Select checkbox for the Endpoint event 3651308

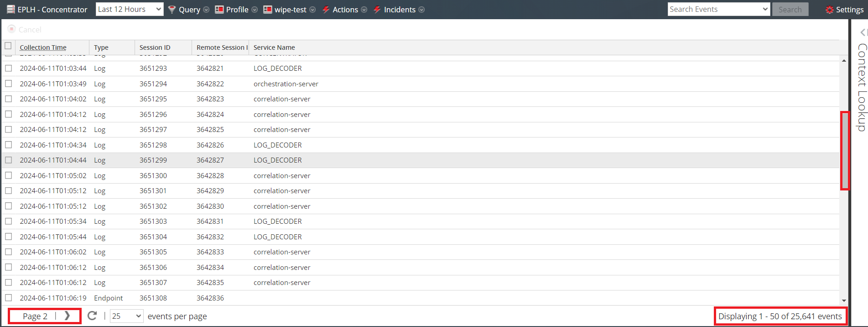pos(8,298)
